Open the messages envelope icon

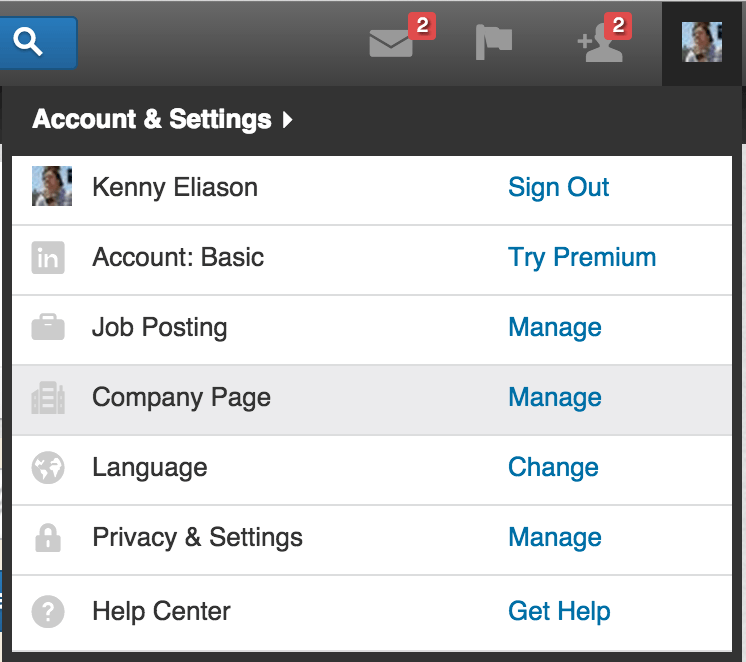click(391, 43)
